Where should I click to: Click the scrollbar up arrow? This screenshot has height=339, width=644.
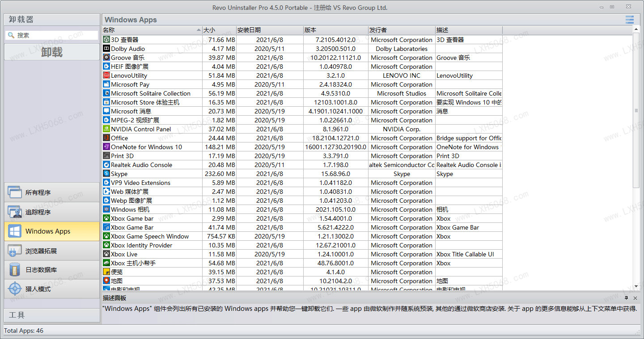click(636, 29)
